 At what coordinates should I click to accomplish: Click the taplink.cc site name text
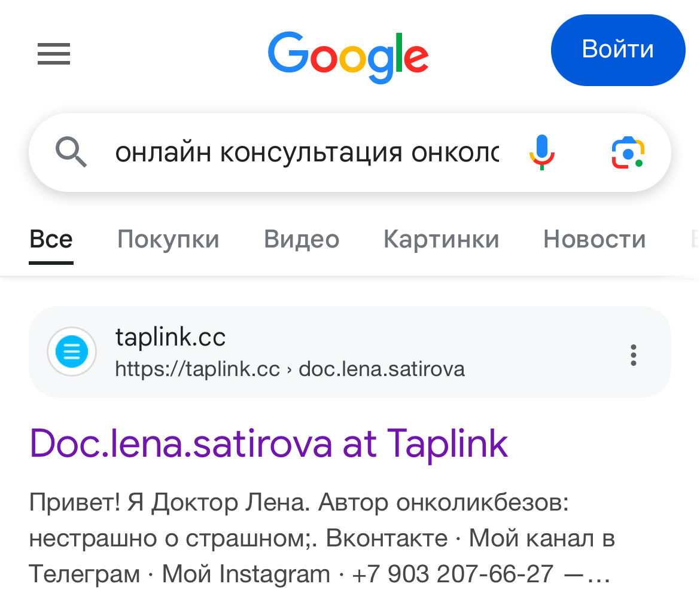169,337
